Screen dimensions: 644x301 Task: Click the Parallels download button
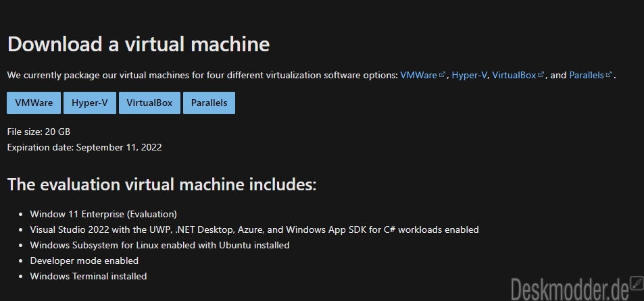pyautogui.click(x=209, y=103)
